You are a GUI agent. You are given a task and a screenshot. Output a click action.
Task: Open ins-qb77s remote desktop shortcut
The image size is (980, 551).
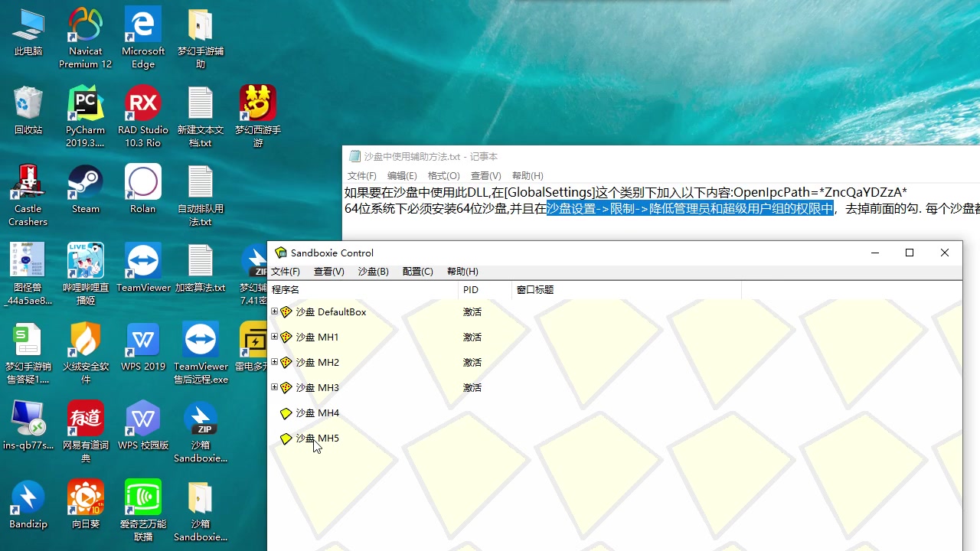pos(28,426)
